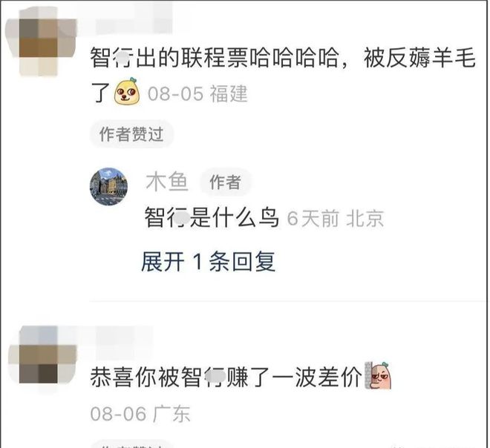Open the blurred username of second commenter

point(124,342)
